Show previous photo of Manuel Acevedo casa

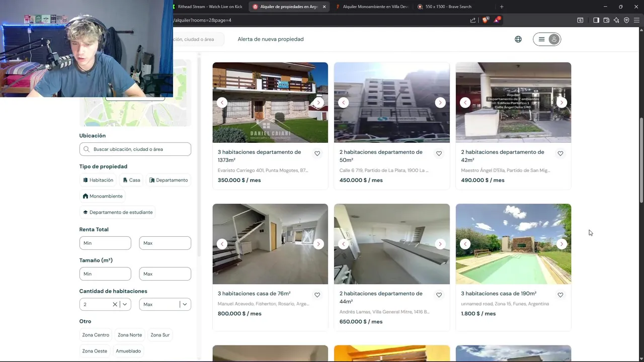tap(222, 244)
